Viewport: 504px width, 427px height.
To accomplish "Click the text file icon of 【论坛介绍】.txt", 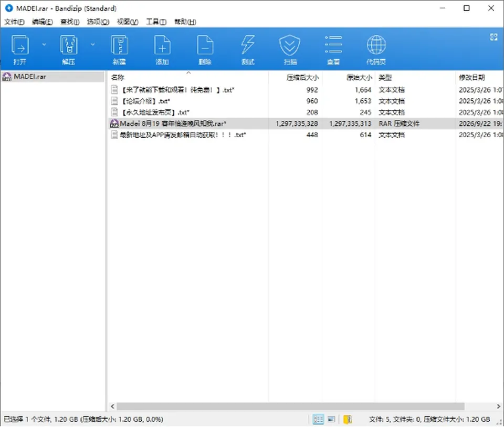I will 114,101.
